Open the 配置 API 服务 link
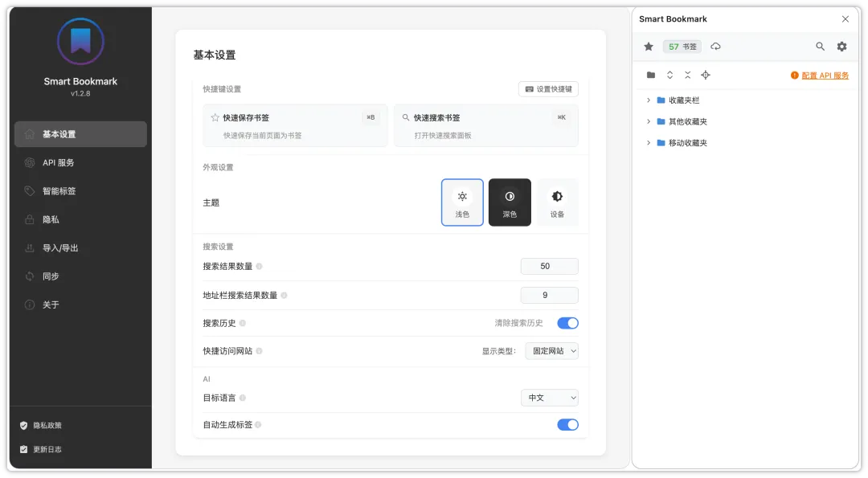The width and height of the screenshot is (868, 478). (x=825, y=76)
